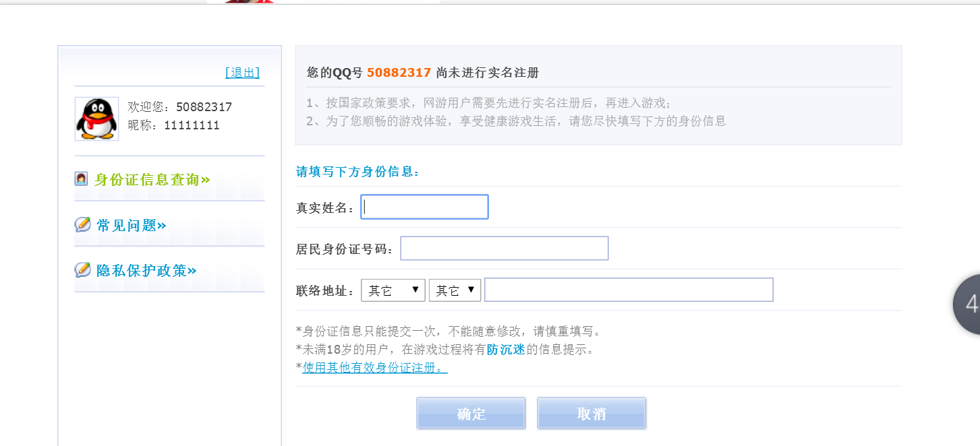Screen dimensions: 980x446
Task: Open 身份证信息查询 sidebar link
Action: click(152, 180)
